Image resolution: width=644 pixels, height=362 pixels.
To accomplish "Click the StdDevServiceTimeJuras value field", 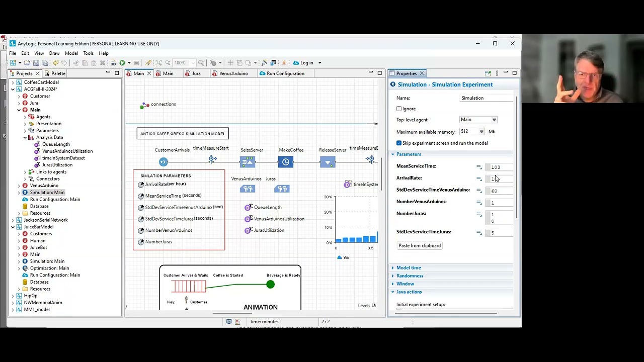I will pyautogui.click(x=499, y=233).
